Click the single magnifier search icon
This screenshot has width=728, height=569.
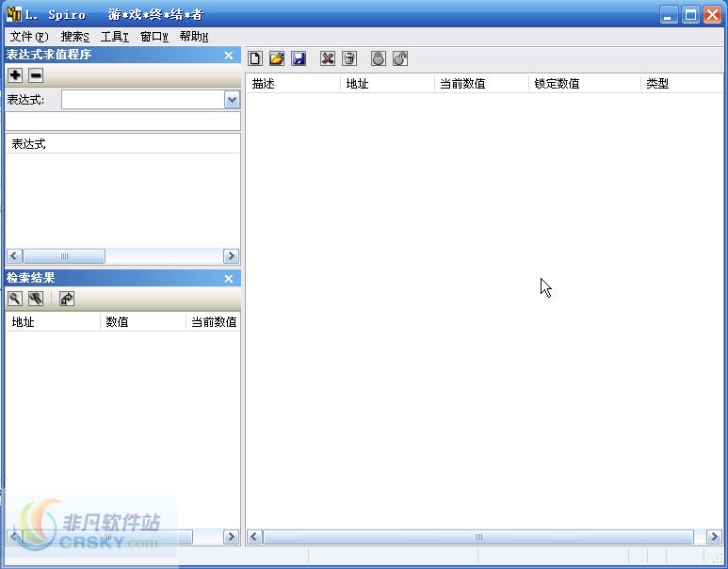tap(15, 299)
